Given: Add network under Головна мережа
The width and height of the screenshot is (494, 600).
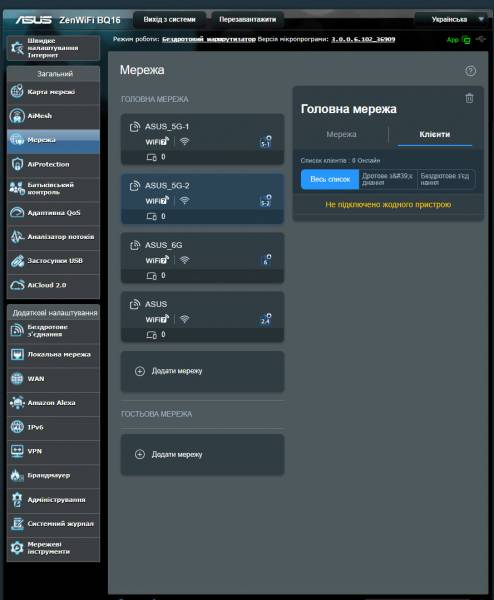Looking at the screenshot, I should (202, 371).
